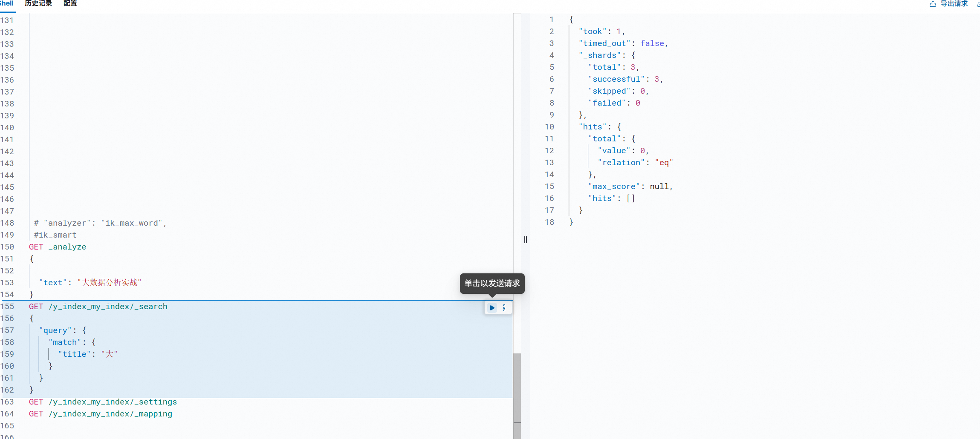The height and width of the screenshot is (439, 980).
Task: Click the "title": "大" match value
Action: click(88, 353)
